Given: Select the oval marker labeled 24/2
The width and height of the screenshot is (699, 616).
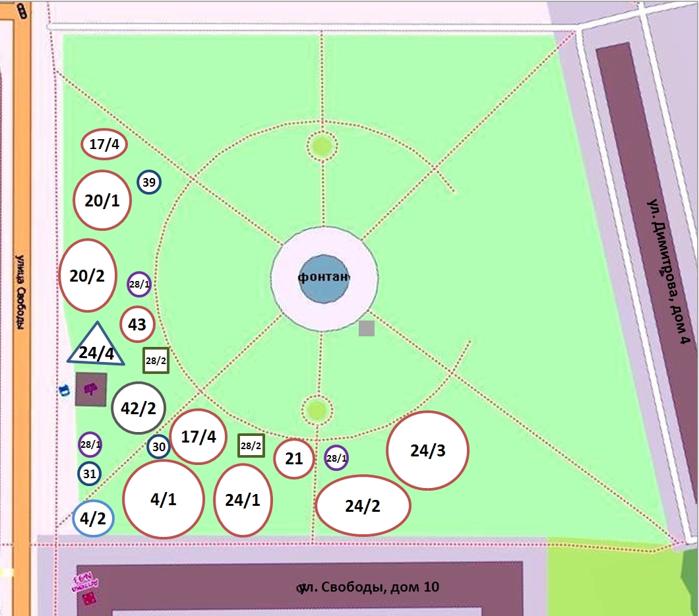Looking at the screenshot, I should pos(363,505).
